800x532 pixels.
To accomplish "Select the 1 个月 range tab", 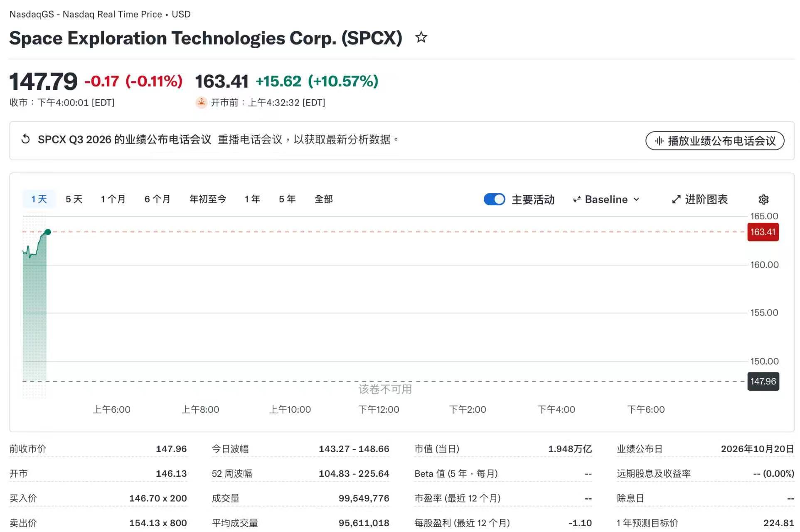I will tap(113, 199).
